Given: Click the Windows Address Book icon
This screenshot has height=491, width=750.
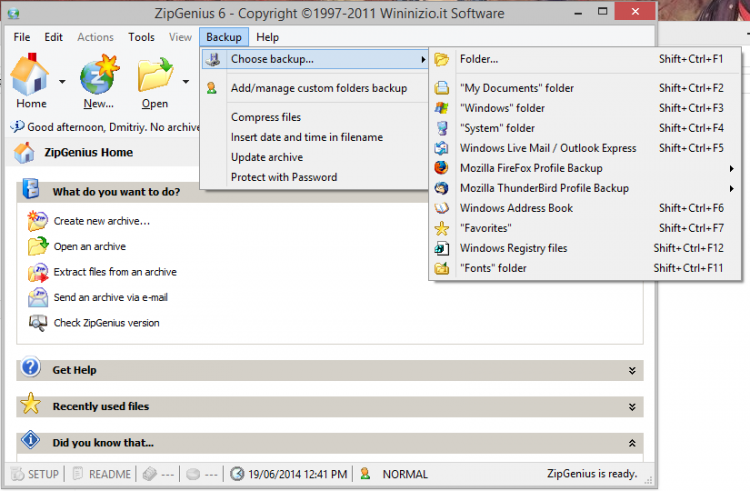Looking at the screenshot, I should pos(441,208).
